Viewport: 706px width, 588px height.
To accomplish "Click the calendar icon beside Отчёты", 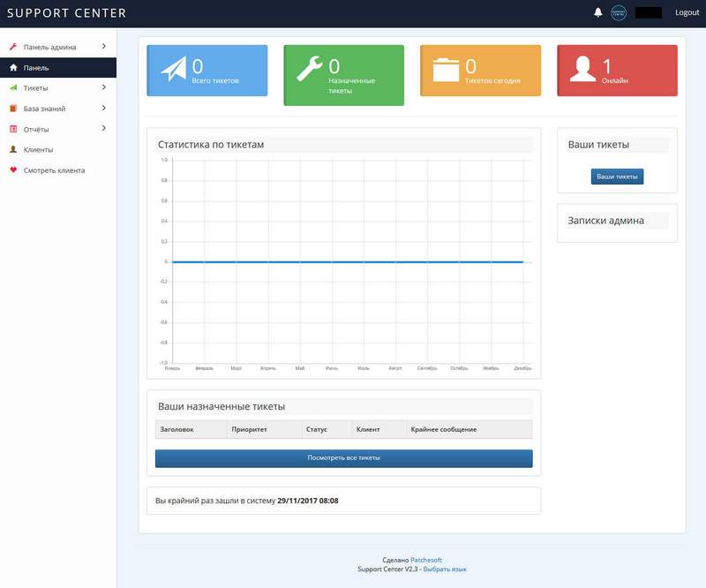I will click(x=13, y=129).
